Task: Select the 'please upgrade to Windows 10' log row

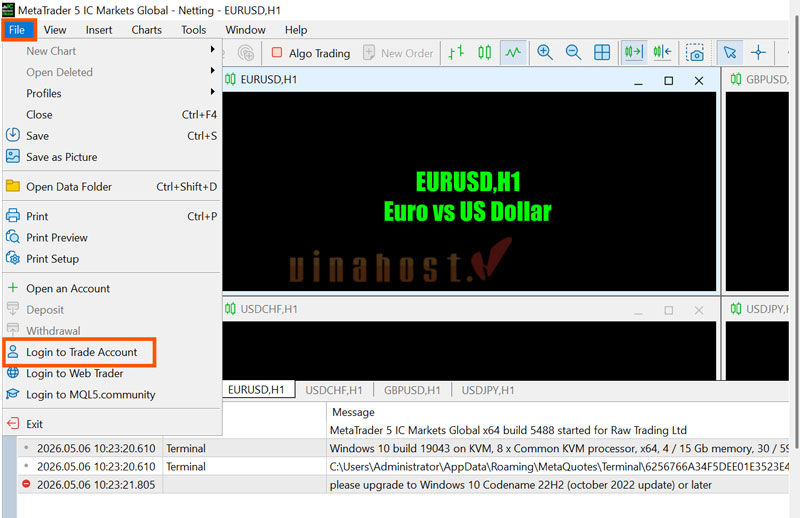Action: click(x=404, y=485)
